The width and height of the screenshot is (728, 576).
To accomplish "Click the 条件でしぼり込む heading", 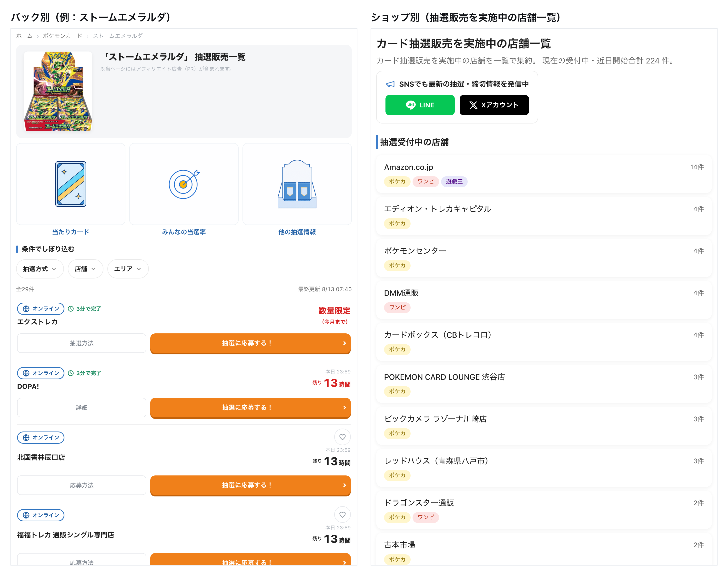I will [x=48, y=249].
